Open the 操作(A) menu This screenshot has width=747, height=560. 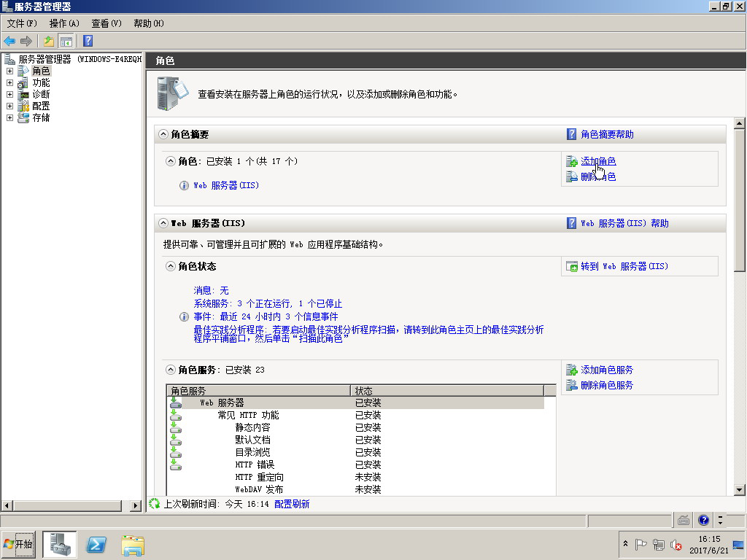[x=64, y=23]
